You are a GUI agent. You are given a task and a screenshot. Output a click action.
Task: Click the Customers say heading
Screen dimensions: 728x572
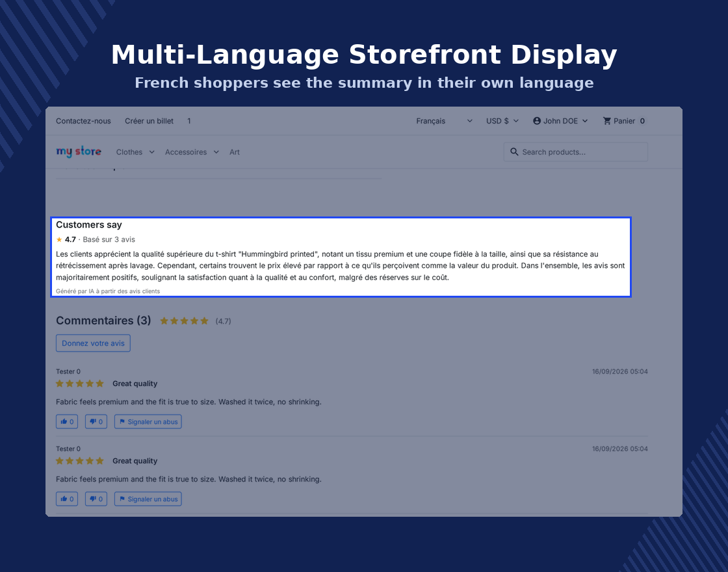[x=89, y=225]
